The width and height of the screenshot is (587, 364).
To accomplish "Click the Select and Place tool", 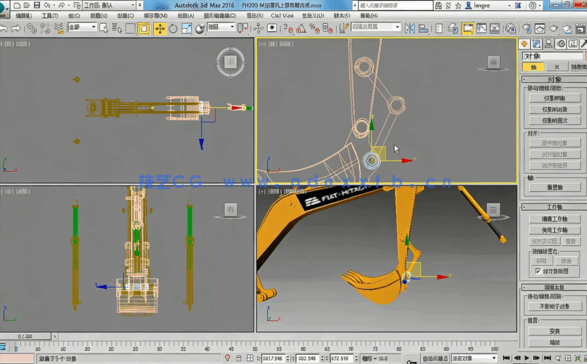I will 200,28.
